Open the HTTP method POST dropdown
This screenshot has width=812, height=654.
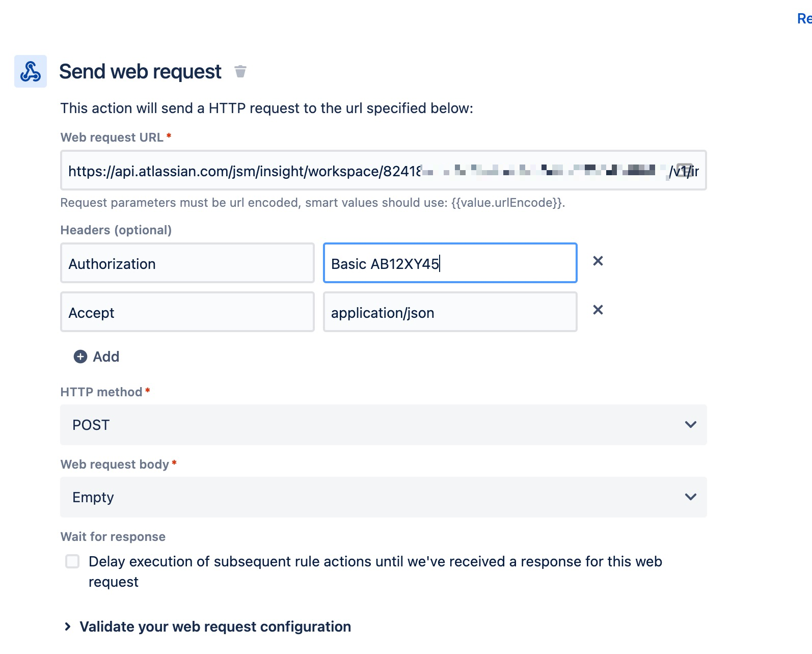383,425
